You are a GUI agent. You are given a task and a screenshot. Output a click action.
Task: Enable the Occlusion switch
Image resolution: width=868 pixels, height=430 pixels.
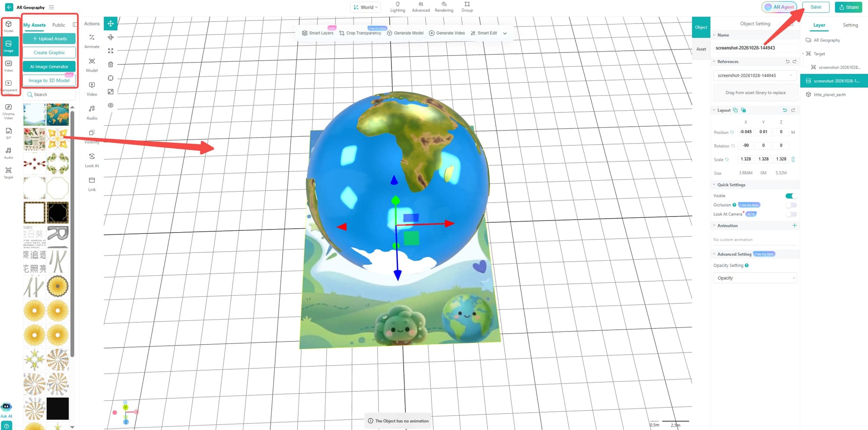(x=791, y=205)
